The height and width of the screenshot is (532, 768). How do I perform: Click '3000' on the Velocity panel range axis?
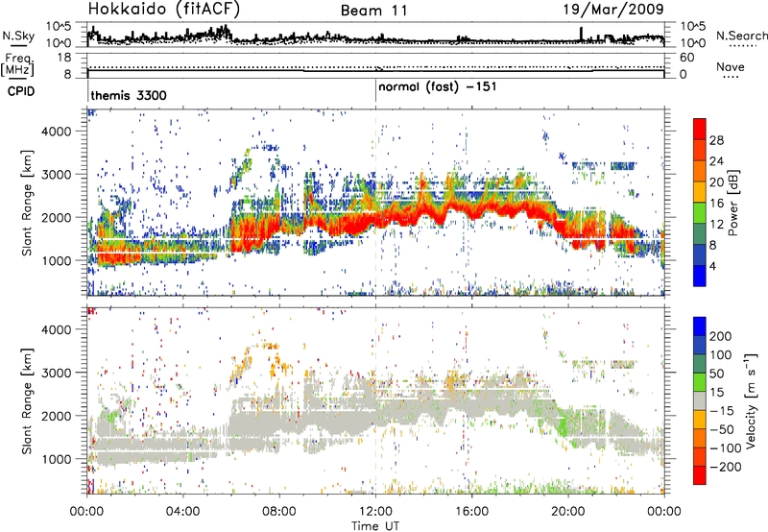click(x=57, y=373)
